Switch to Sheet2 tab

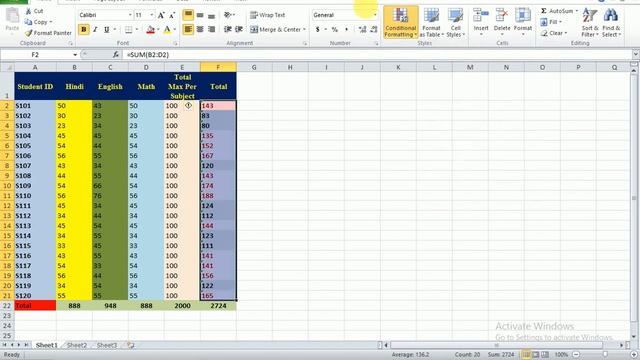tap(77, 345)
